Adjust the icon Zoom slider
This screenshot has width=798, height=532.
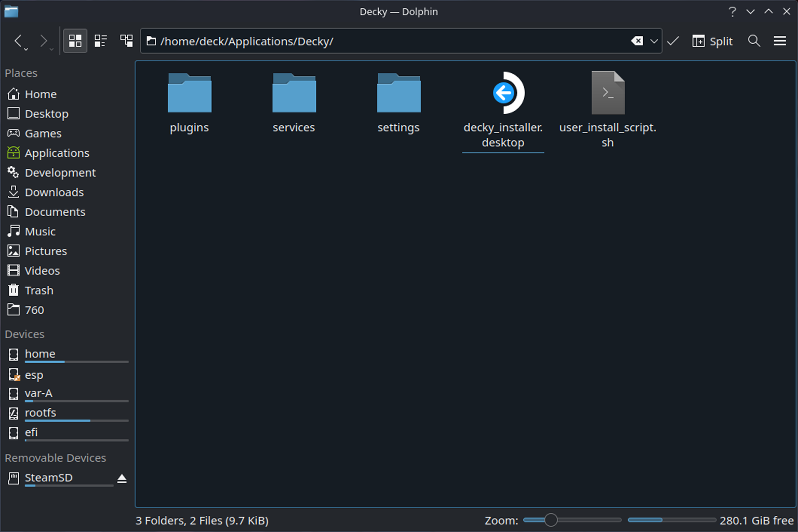pos(551,520)
